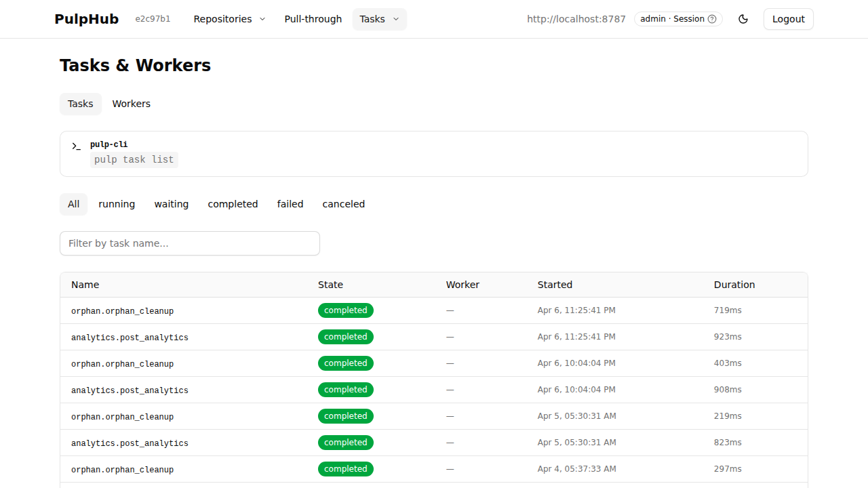Screen dimensions: 868x488
Task: Click the 823ms duration value
Action: tap(728, 443)
